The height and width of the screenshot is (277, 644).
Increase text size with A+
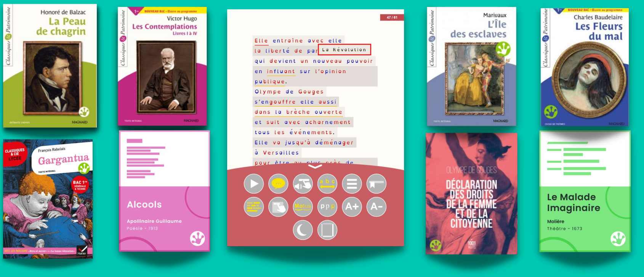coord(352,207)
